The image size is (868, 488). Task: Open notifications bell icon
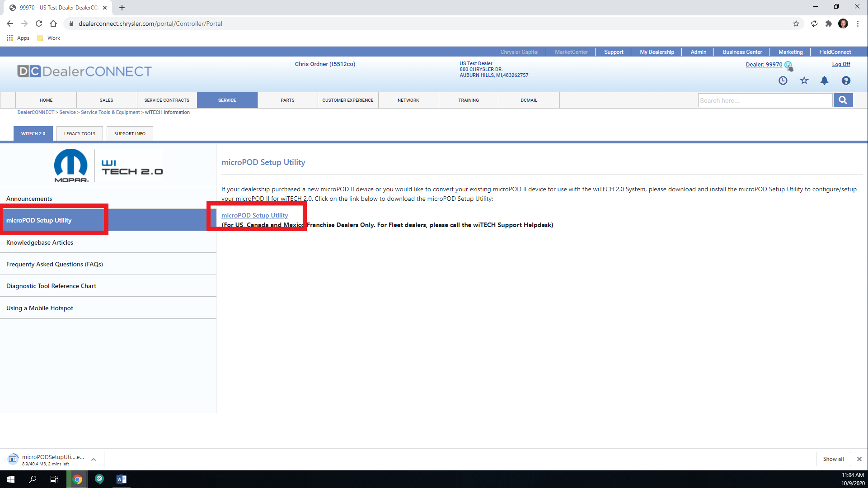coord(825,81)
